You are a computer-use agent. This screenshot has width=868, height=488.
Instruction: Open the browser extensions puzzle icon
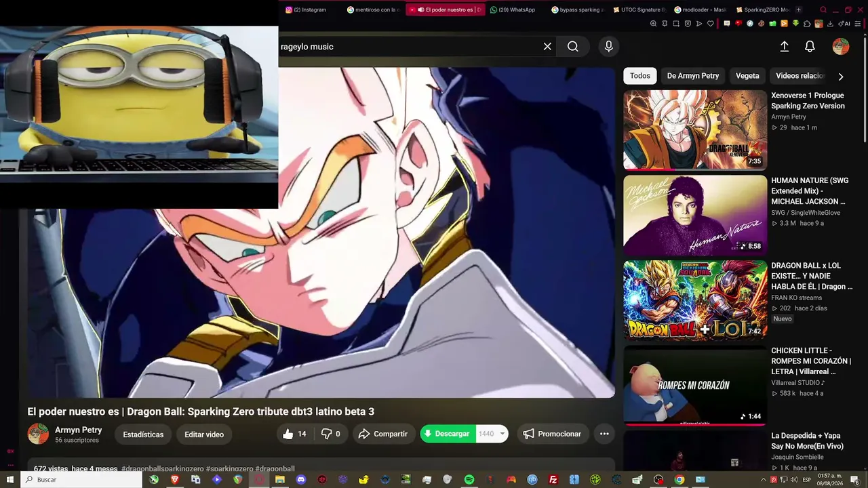click(807, 24)
